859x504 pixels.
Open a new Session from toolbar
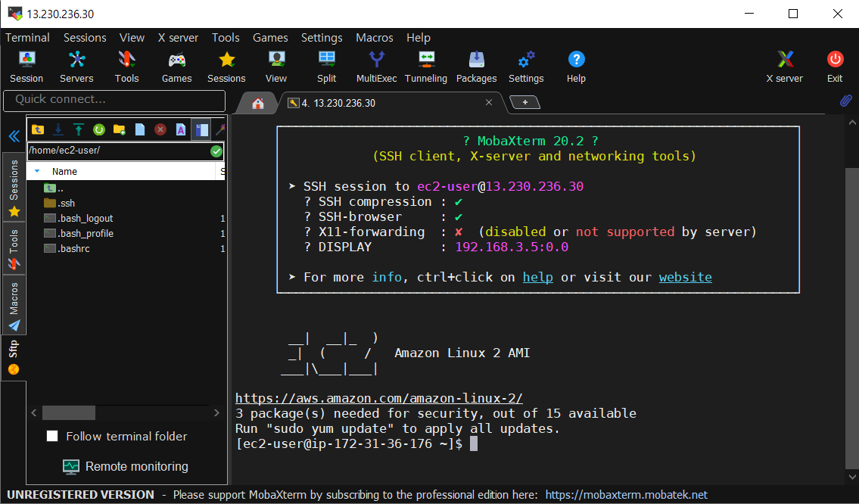tap(26, 67)
